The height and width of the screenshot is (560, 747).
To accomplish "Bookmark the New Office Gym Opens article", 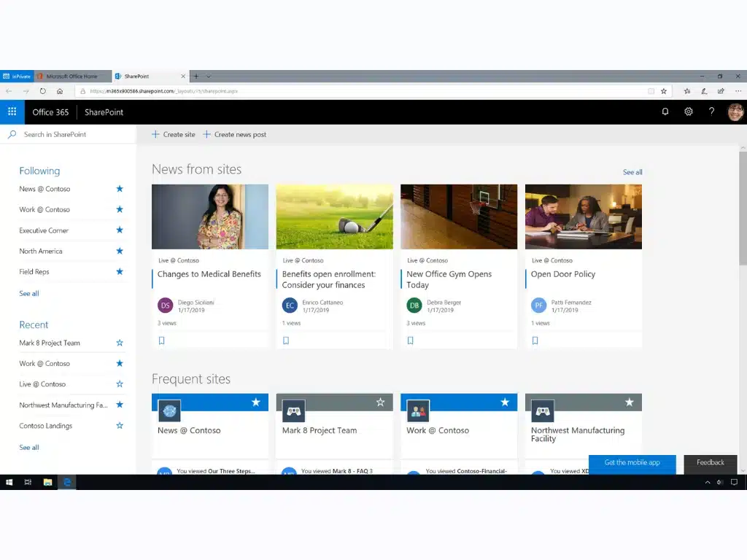I will pyautogui.click(x=410, y=341).
